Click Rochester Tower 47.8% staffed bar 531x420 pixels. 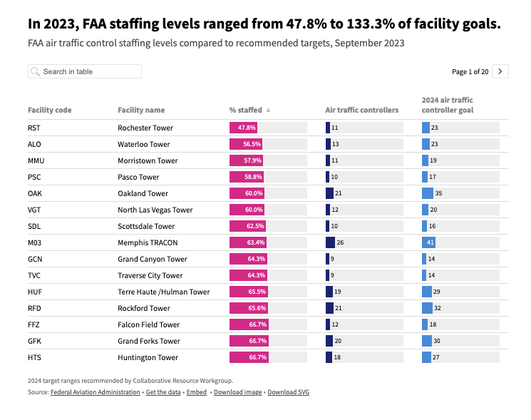tap(243, 128)
